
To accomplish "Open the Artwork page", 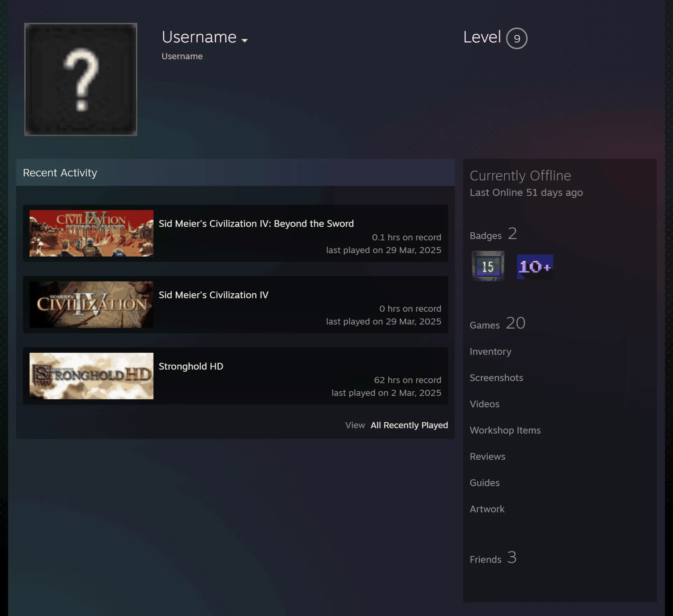I will (487, 509).
